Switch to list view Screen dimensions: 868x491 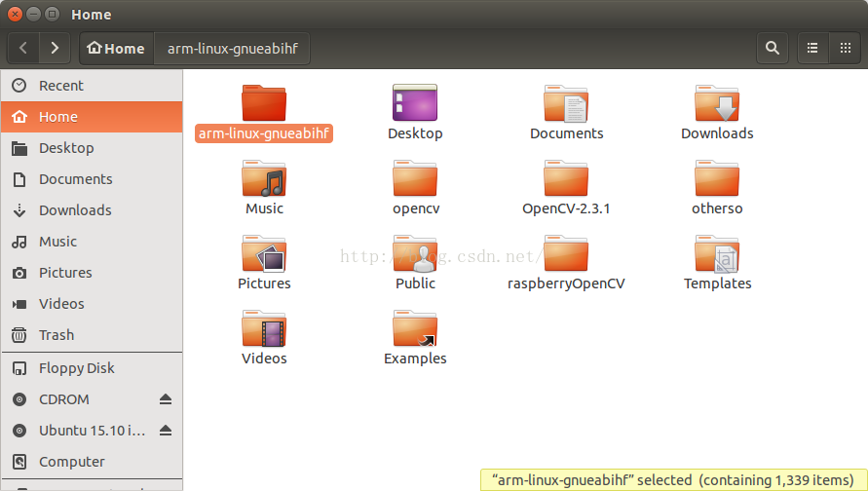812,48
